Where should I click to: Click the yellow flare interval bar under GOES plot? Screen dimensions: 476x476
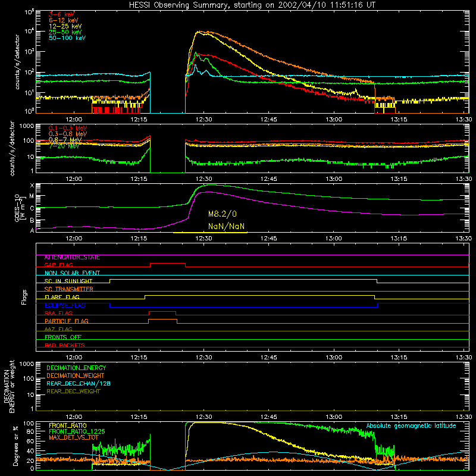210,233
